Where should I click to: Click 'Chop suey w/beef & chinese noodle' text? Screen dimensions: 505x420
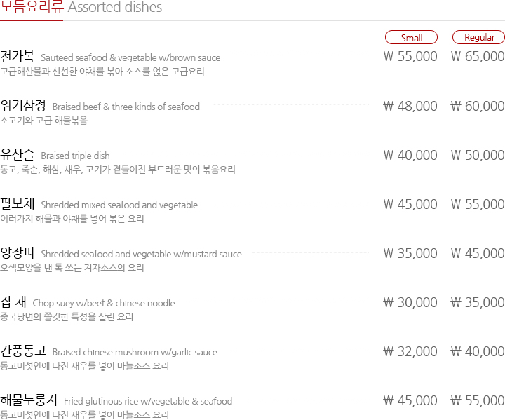click(x=104, y=303)
